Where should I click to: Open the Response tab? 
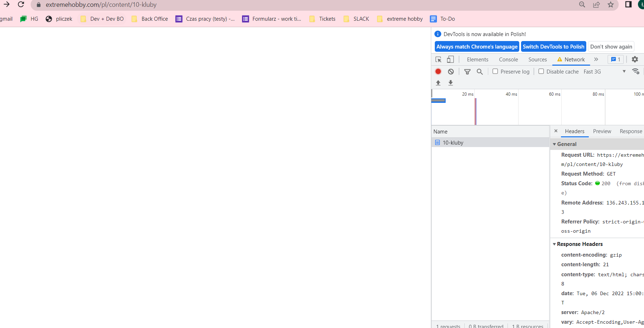coord(631,131)
